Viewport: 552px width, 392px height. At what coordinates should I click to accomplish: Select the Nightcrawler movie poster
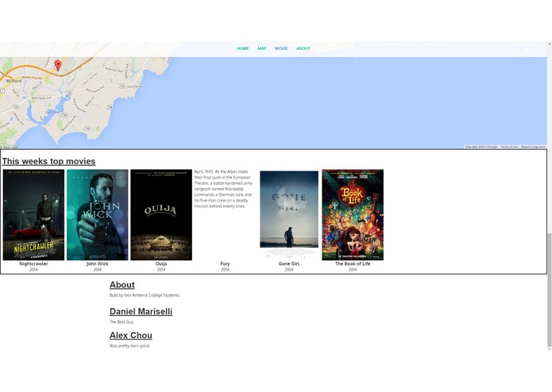(34, 215)
